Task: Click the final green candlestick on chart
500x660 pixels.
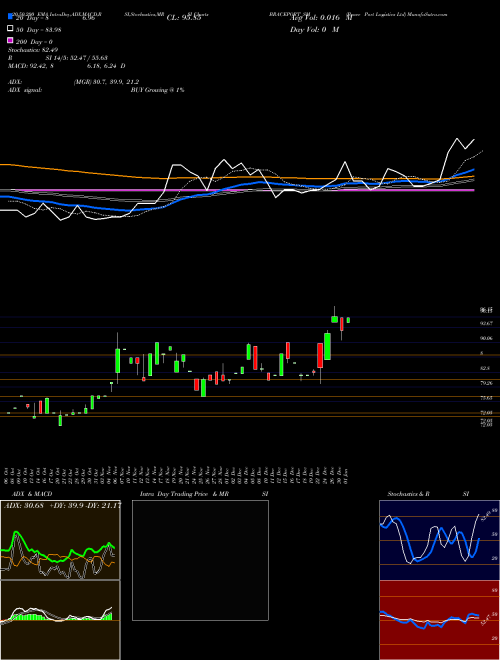Action: (x=348, y=320)
